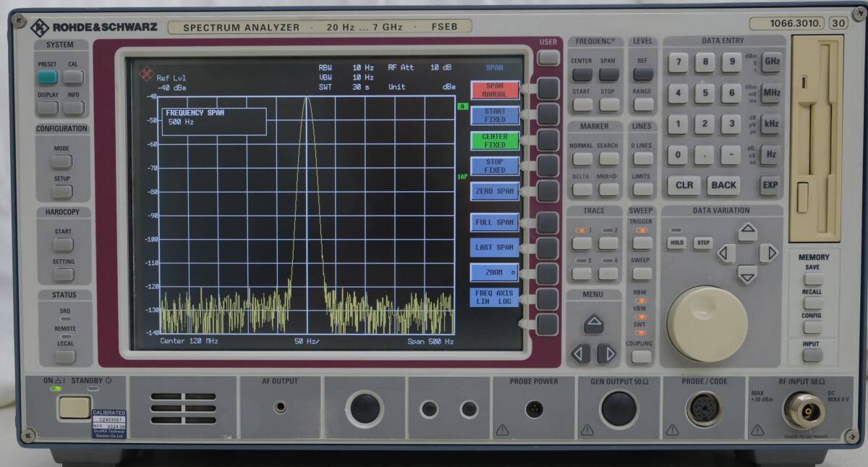Viewport: 868px width, 467px height.
Task: Push the data variation down arrow
Action: tap(747, 274)
